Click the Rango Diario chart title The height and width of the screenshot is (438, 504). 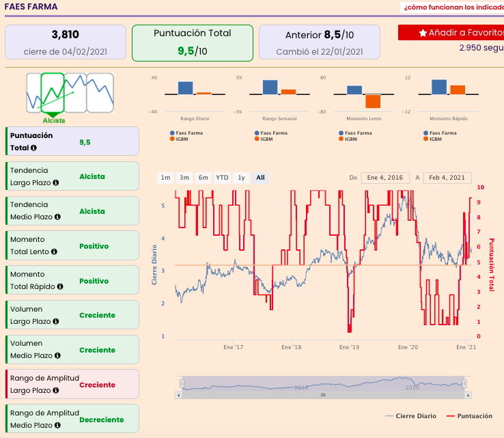195,119
